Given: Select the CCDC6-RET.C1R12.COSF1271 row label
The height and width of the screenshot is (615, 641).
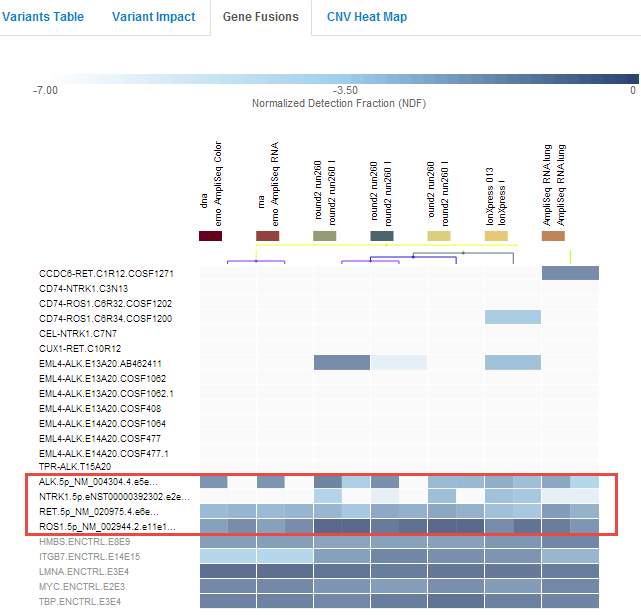Looking at the screenshot, I should click(106, 273).
